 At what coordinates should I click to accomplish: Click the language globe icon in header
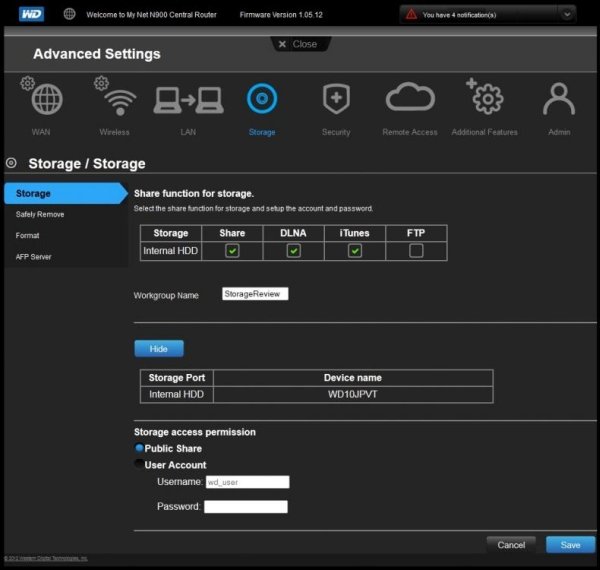tap(69, 14)
